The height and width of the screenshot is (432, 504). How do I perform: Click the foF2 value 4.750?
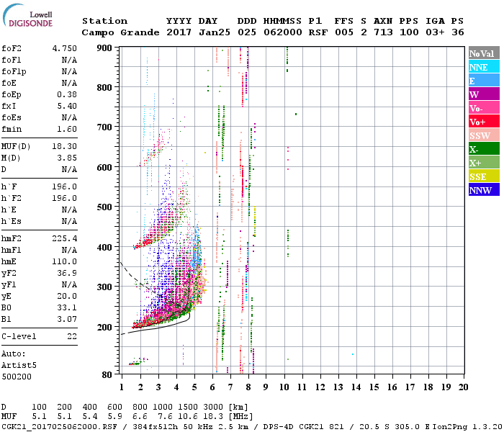point(65,48)
